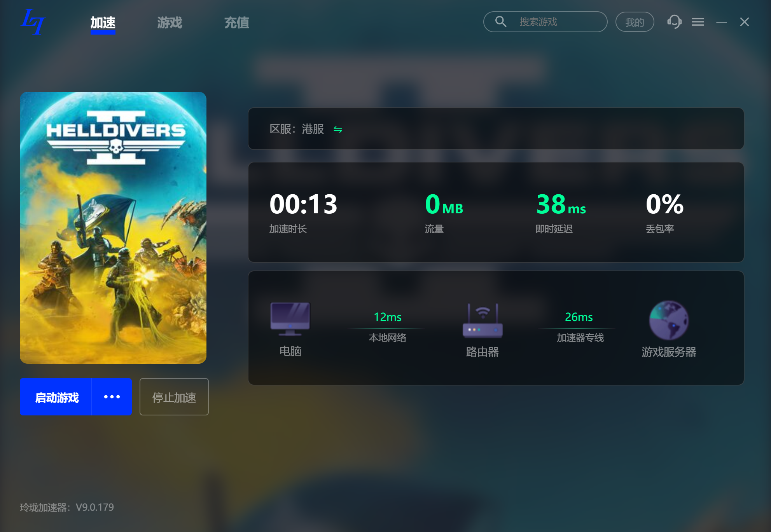The image size is (771, 532).
Task: Stop acceleration with 停止加速 button
Action: 174,397
